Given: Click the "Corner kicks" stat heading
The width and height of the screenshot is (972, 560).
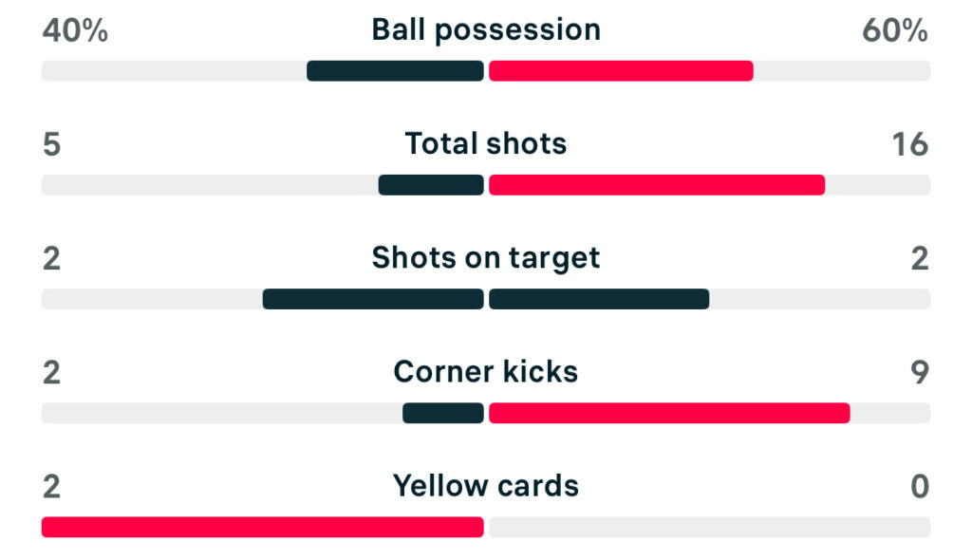Looking at the screenshot, I should 486,372.
